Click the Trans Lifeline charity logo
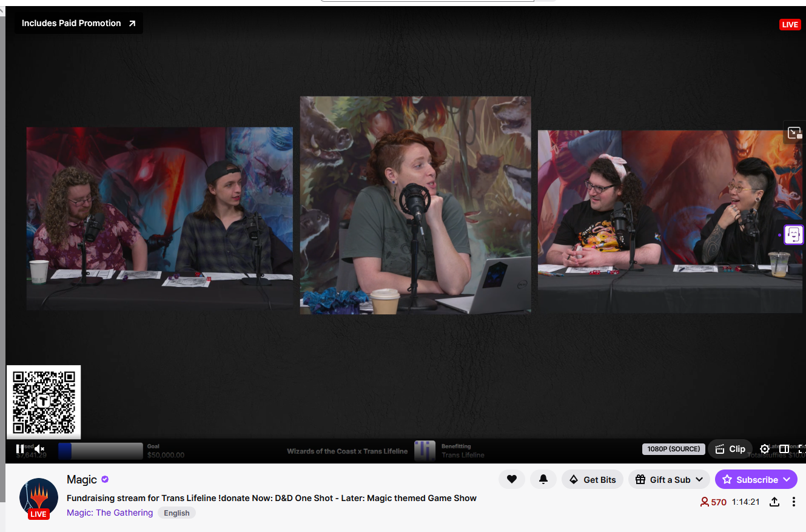806x532 pixels. click(425, 451)
